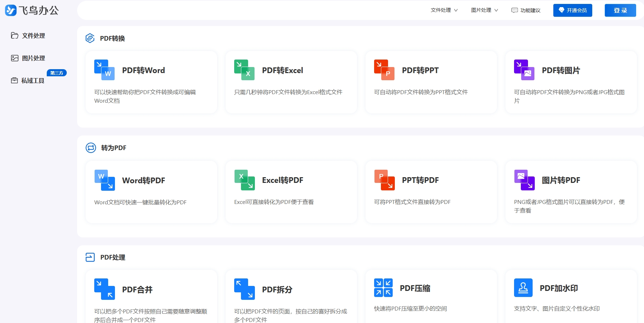Click the 飞鸟办公 logo icon

tap(11, 10)
